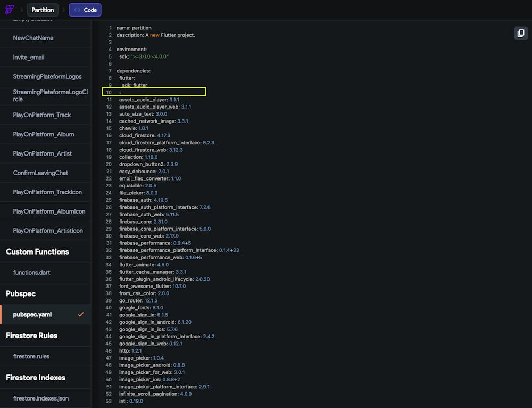This screenshot has height=408, width=532.
Task: Click the Custom Functions section header
Action: [37, 251]
